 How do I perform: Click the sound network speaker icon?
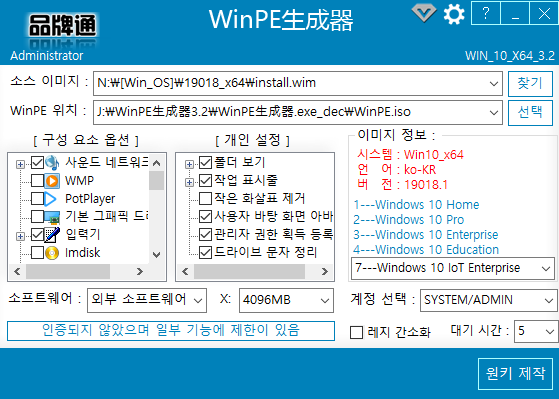point(52,163)
